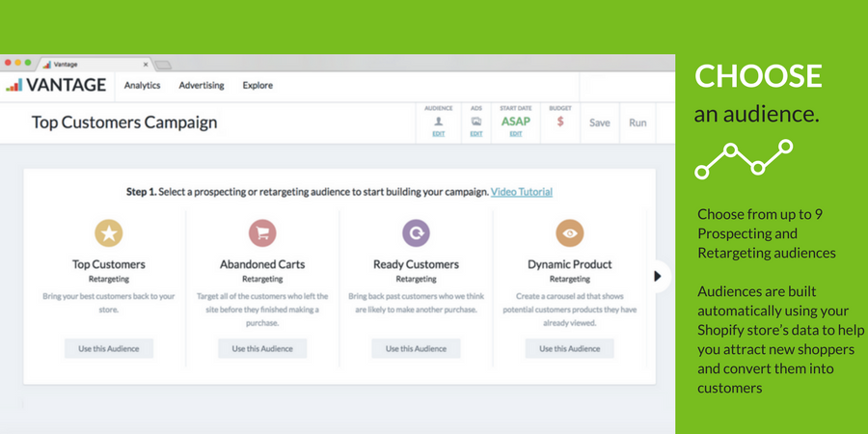
Task: Select the Vantage browser tab
Action: point(95,65)
